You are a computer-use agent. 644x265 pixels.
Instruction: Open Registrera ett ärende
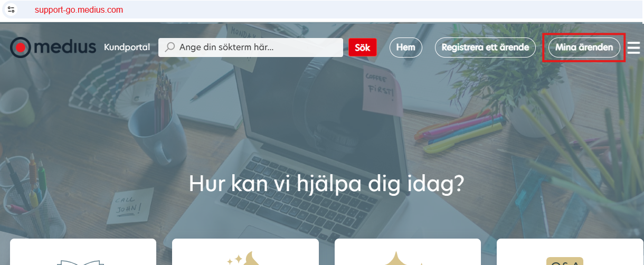pyautogui.click(x=485, y=47)
